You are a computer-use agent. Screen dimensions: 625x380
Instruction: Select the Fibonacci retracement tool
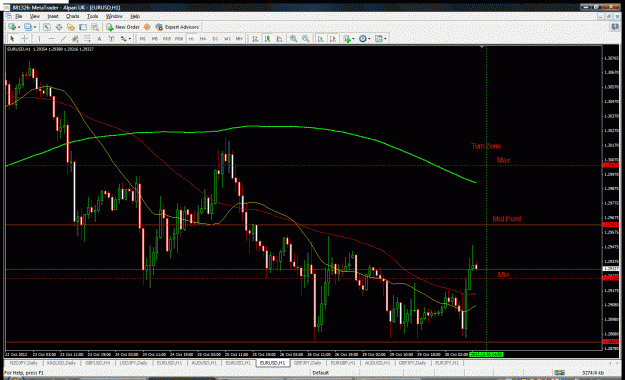(87, 39)
